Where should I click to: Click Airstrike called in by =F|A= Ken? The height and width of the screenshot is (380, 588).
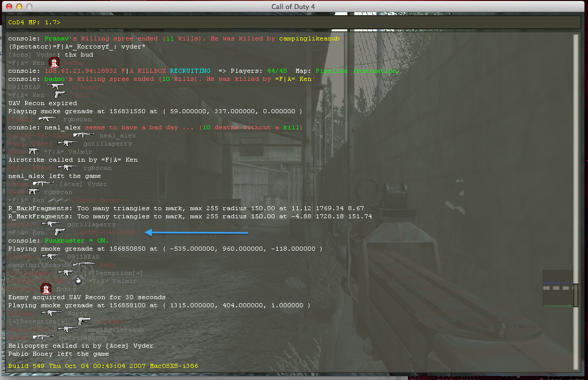tap(73, 160)
